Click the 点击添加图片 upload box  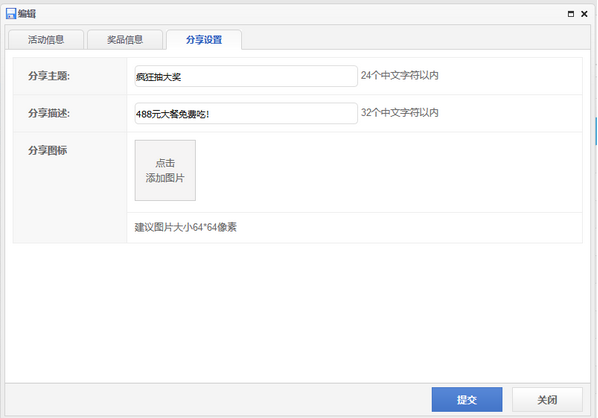pos(165,170)
